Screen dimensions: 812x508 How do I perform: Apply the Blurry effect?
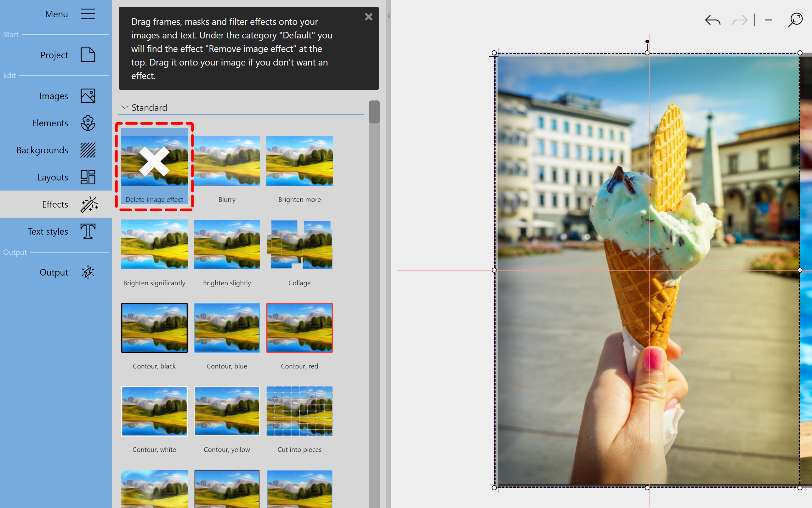pyautogui.click(x=227, y=161)
